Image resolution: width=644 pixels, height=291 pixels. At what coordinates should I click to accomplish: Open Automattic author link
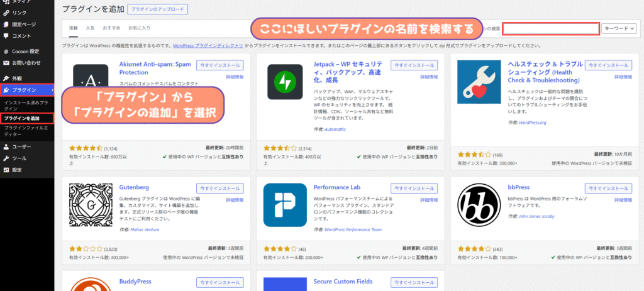click(335, 129)
